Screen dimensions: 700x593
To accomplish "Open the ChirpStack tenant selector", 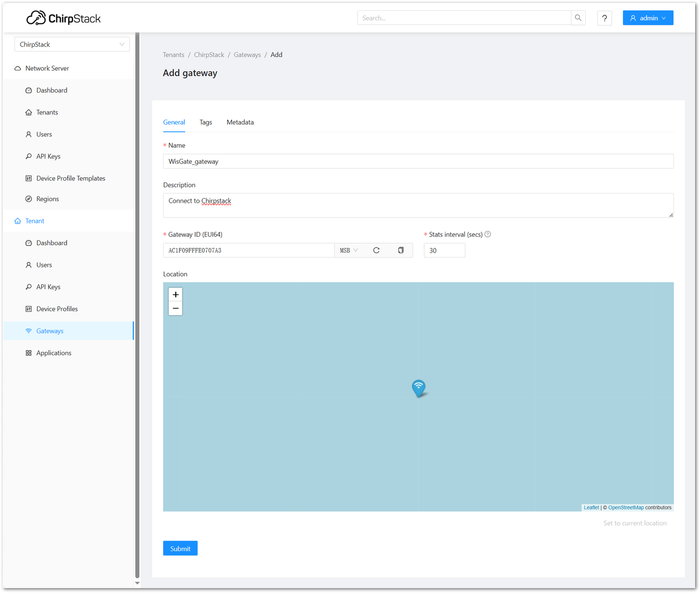I will point(72,44).
